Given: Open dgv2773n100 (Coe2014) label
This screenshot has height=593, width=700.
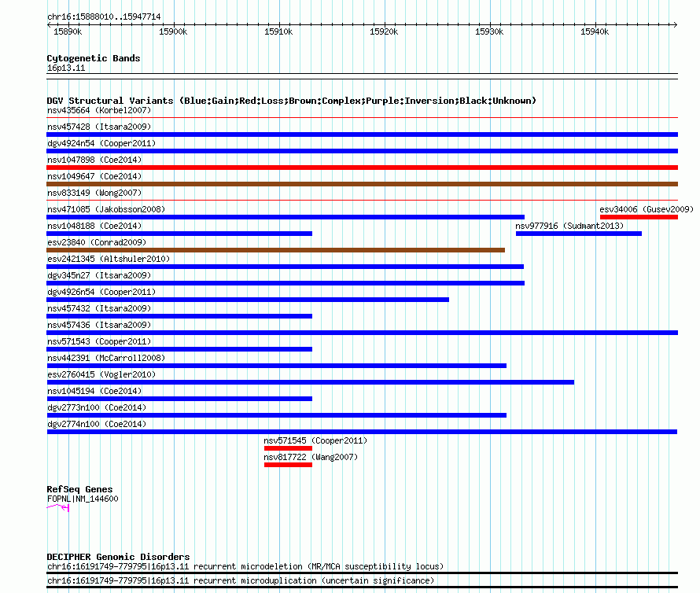Looking at the screenshot, I should tap(97, 407).
